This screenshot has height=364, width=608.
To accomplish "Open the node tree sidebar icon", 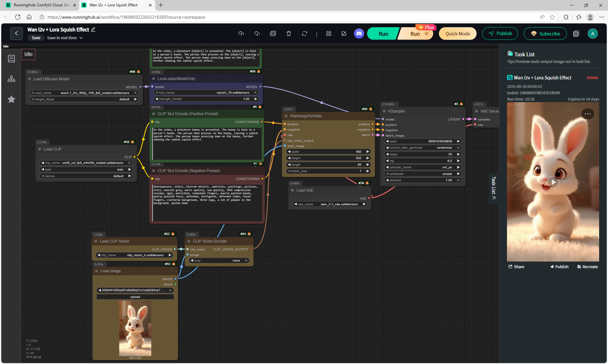I will coord(11,79).
